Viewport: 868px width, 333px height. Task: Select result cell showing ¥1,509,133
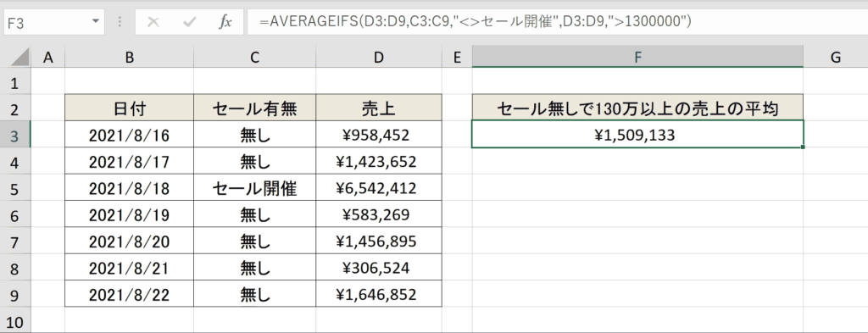(x=637, y=135)
